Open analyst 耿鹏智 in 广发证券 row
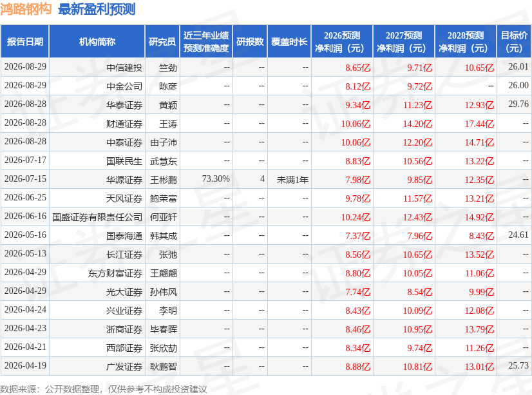Image resolution: width=532 pixels, height=395 pixels. [x=164, y=367]
